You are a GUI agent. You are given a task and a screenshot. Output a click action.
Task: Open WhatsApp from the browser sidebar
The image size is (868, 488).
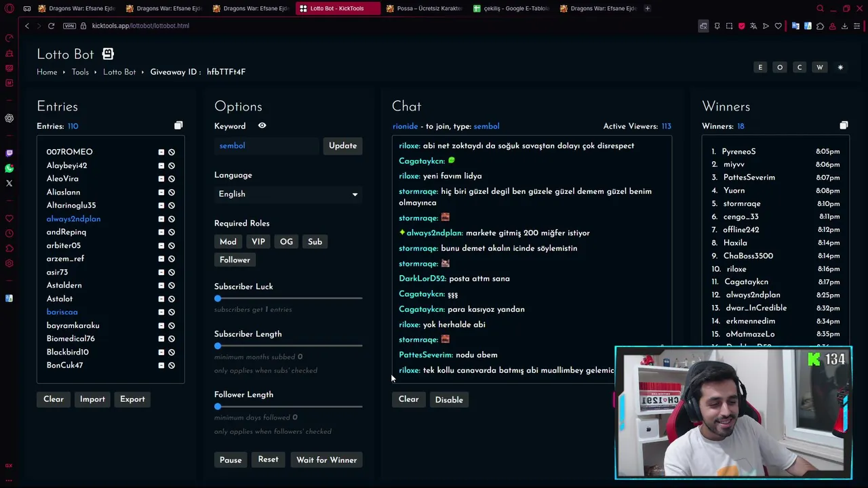(x=9, y=168)
